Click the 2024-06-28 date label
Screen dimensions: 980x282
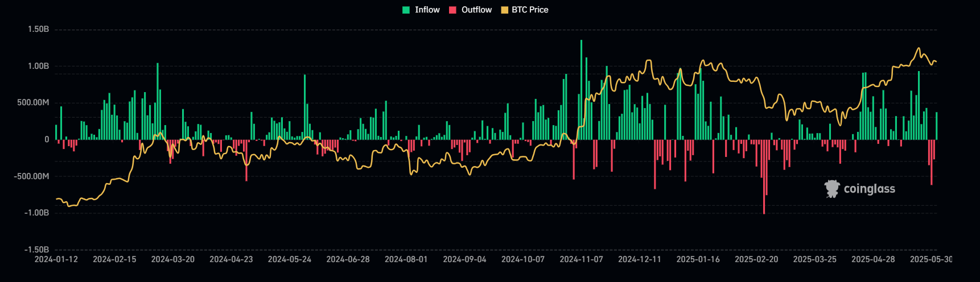(348, 259)
